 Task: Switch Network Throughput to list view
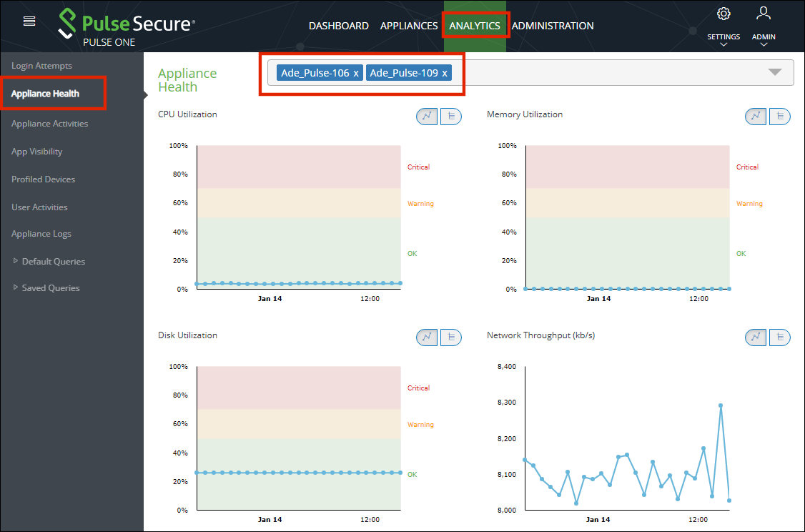(x=779, y=337)
